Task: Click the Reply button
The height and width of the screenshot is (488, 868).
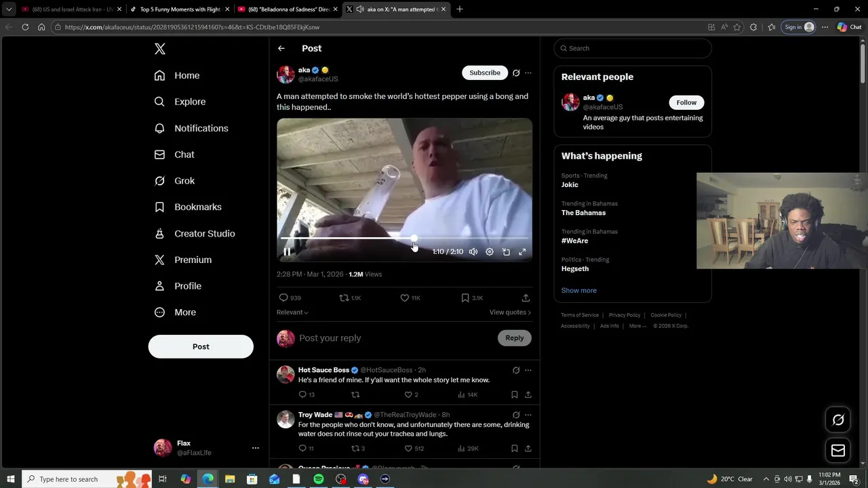Action: pos(515,338)
